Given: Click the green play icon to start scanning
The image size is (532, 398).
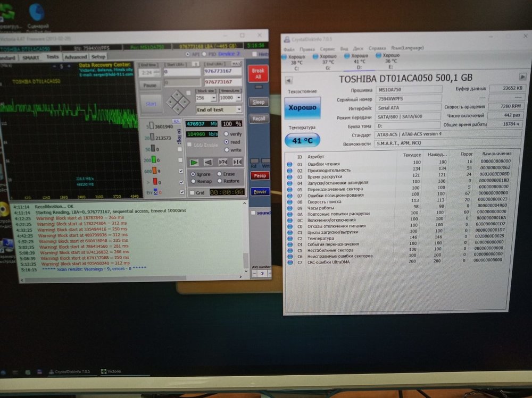Looking at the screenshot, I should coord(194,162).
